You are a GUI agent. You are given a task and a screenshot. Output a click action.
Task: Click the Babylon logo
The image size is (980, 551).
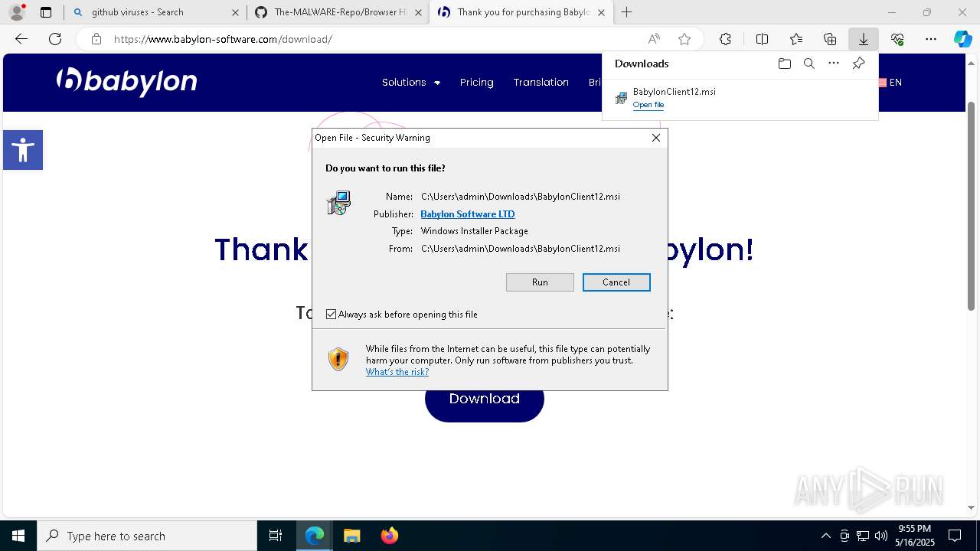(127, 81)
